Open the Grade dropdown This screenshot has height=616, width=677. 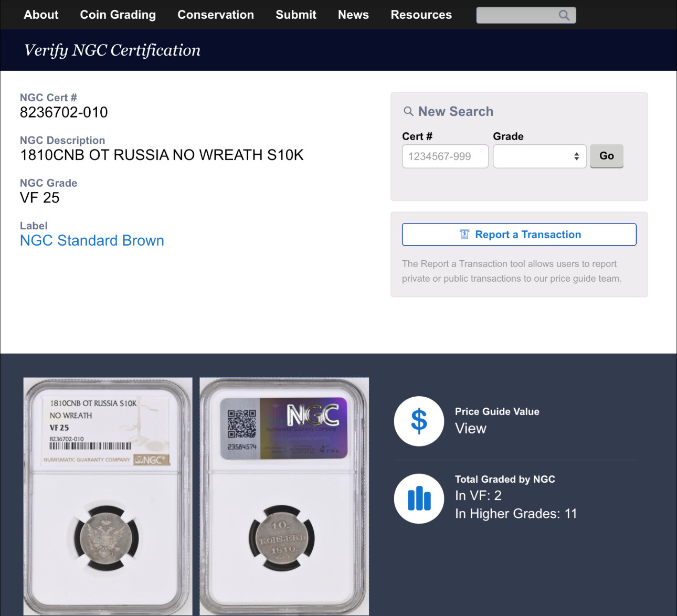pyautogui.click(x=540, y=156)
